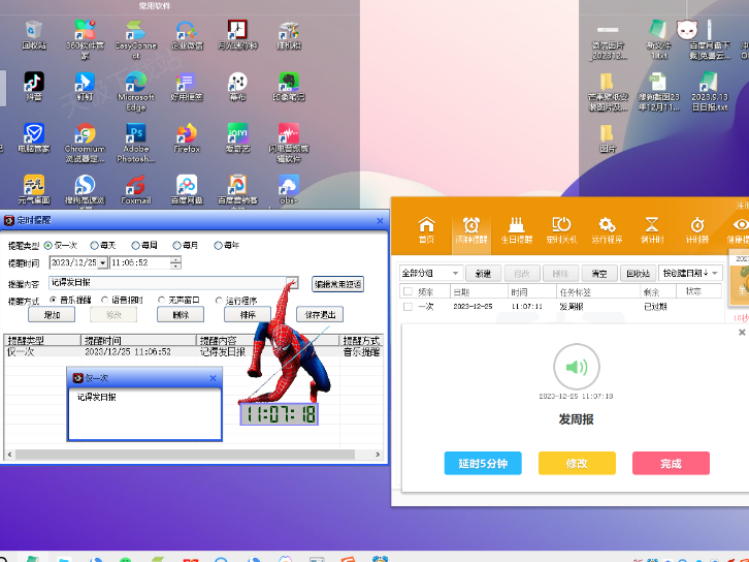Open the 钉钉 desktop shortcut
The height and width of the screenshot is (562, 749).
pos(85,86)
